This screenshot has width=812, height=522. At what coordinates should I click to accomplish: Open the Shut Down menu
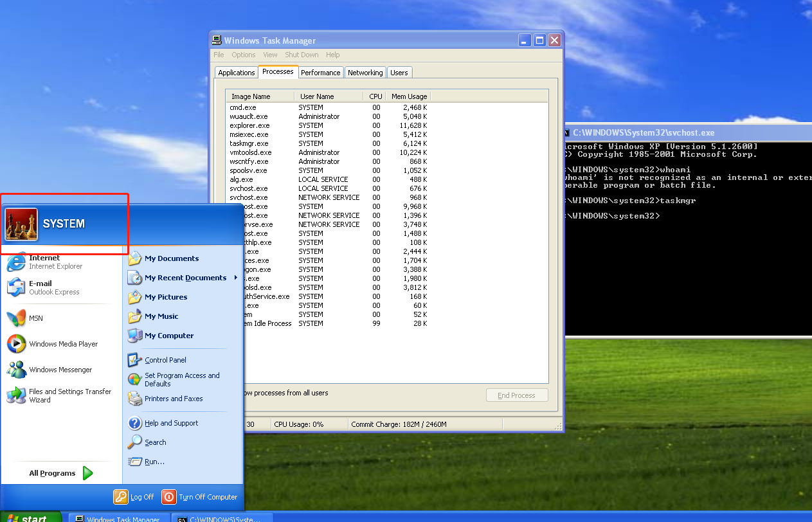[302, 55]
